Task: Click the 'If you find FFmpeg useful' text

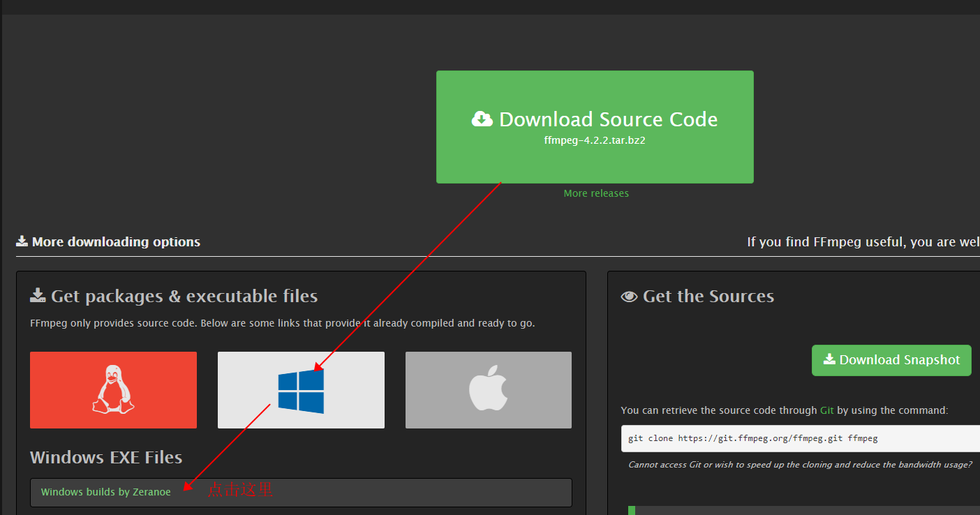Action: [863, 242]
